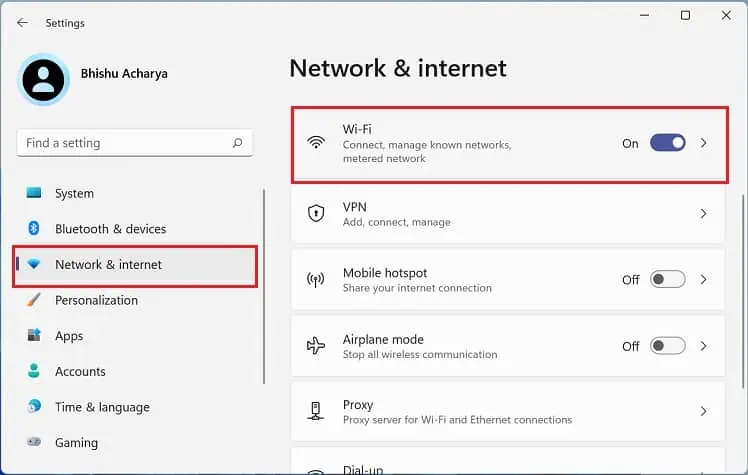Image resolution: width=748 pixels, height=475 pixels.
Task: Click the Mobile hotspot broadcast icon
Action: click(316, 280)
